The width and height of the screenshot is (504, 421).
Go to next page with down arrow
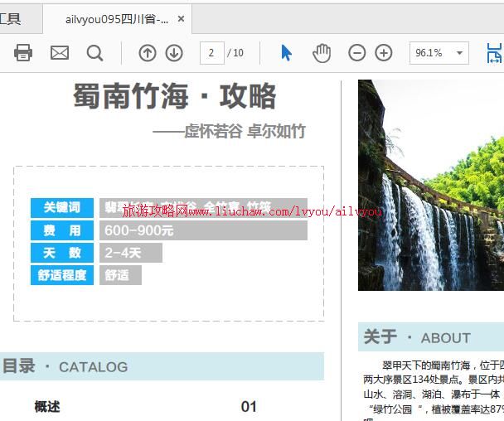[174, 53]
